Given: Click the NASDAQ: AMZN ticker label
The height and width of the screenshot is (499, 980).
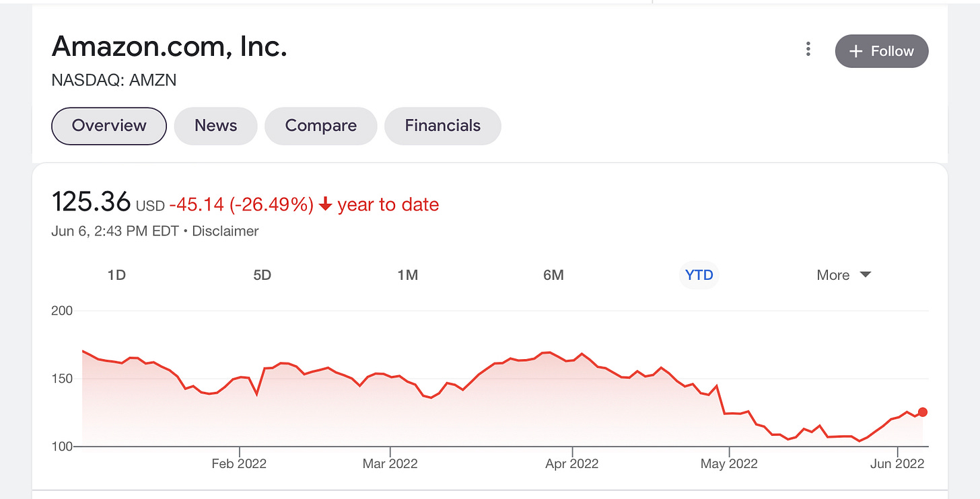Looking at the screenshot, I should click(114, 80).
